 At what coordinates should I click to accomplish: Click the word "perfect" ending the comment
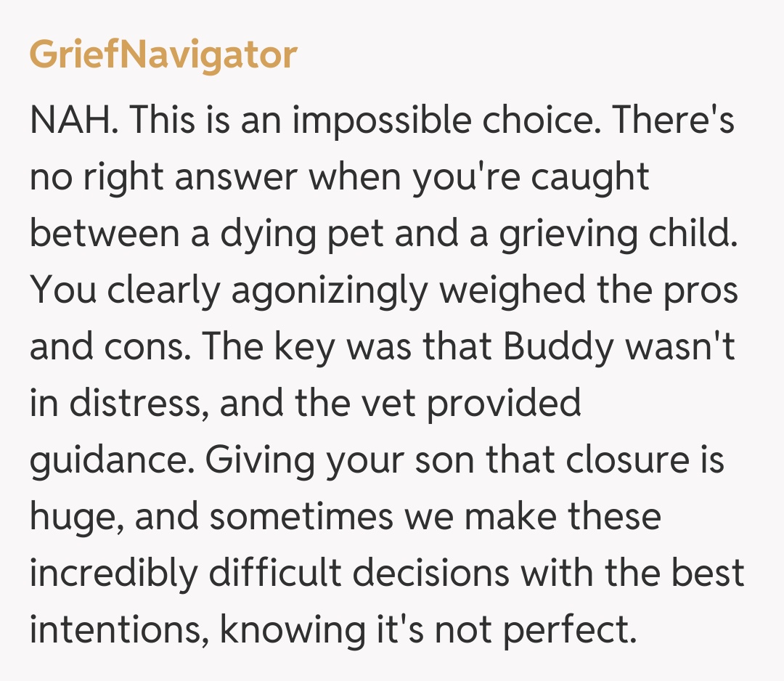[x=577, y=630]
